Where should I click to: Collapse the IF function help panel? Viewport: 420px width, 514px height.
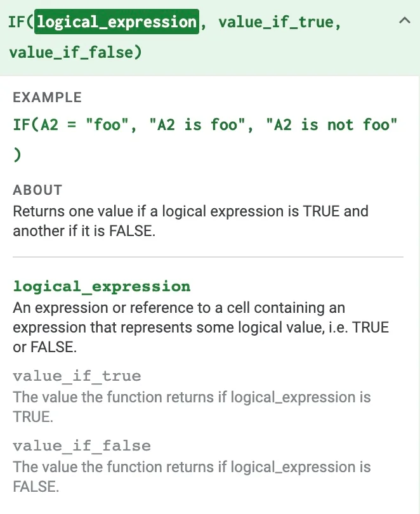pyautogui.click(x=404, y=21)
